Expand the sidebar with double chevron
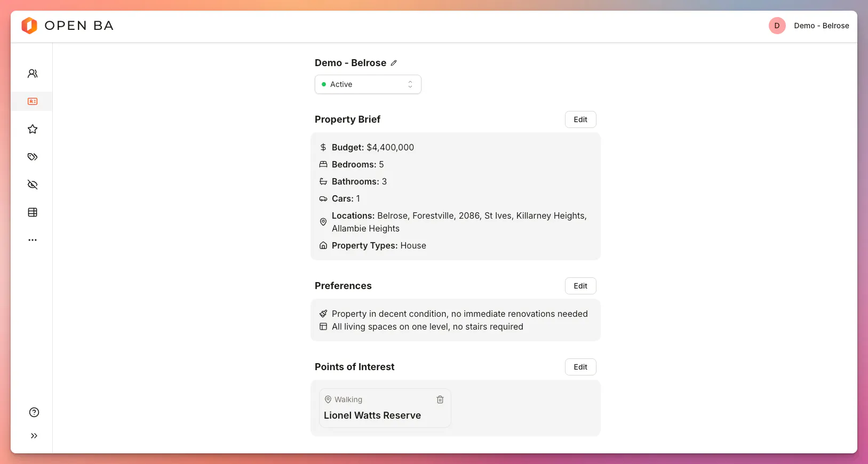Viewport: 868px width, 464px height. pyautogui.click(x=34, y=436)
